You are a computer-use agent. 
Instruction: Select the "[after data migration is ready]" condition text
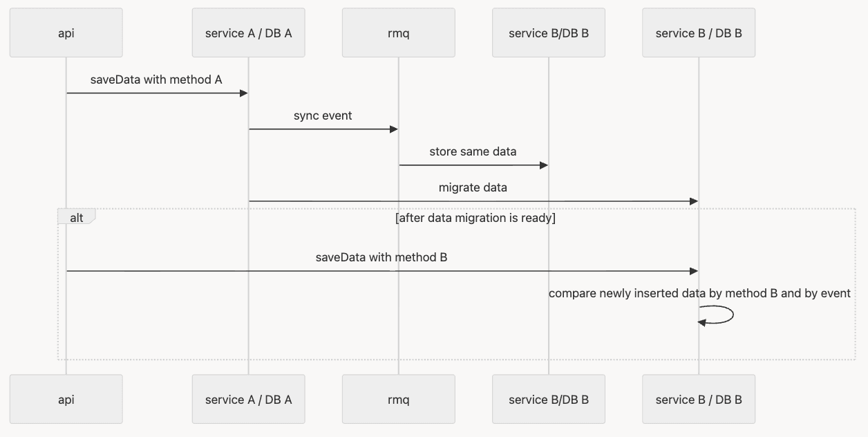click(475, 218)
